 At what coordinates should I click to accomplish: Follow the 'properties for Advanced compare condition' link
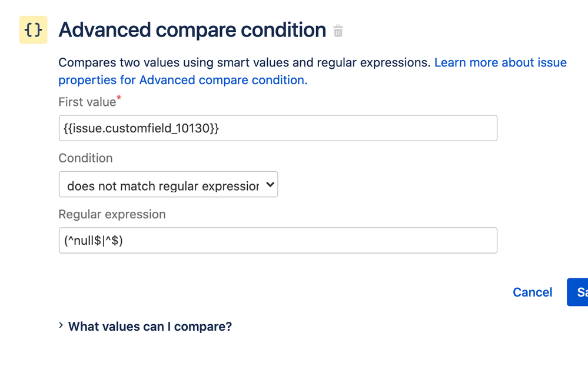[x=183, y=80]
